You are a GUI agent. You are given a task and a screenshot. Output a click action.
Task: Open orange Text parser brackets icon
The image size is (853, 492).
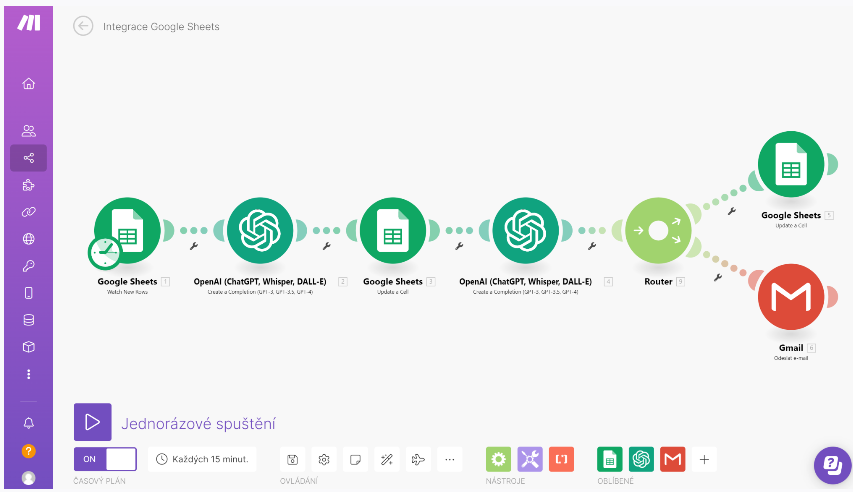pyautogui.click(x=561, y=459)
